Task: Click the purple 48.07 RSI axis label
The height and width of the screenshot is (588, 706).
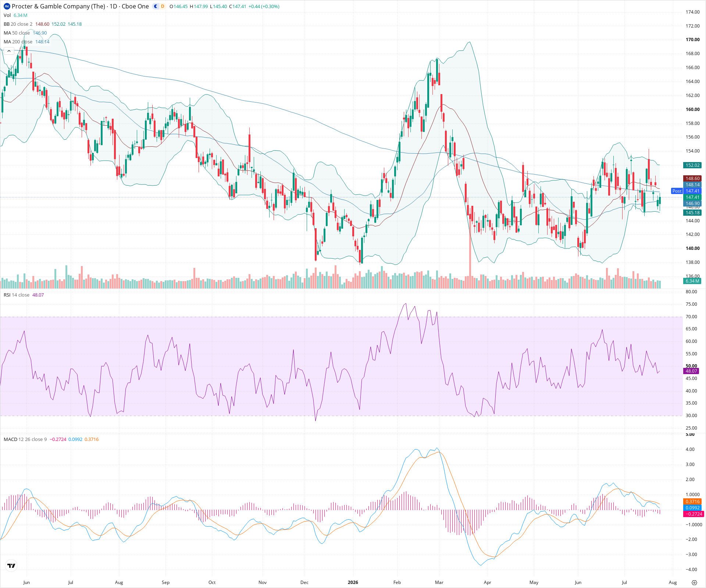Action: [691, 371]
